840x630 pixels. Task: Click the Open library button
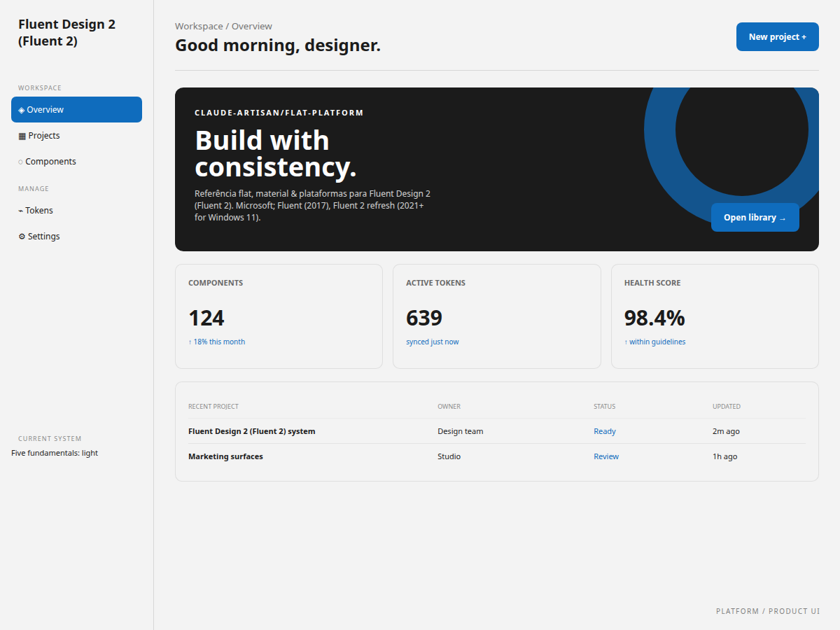(x=755, y=217)
